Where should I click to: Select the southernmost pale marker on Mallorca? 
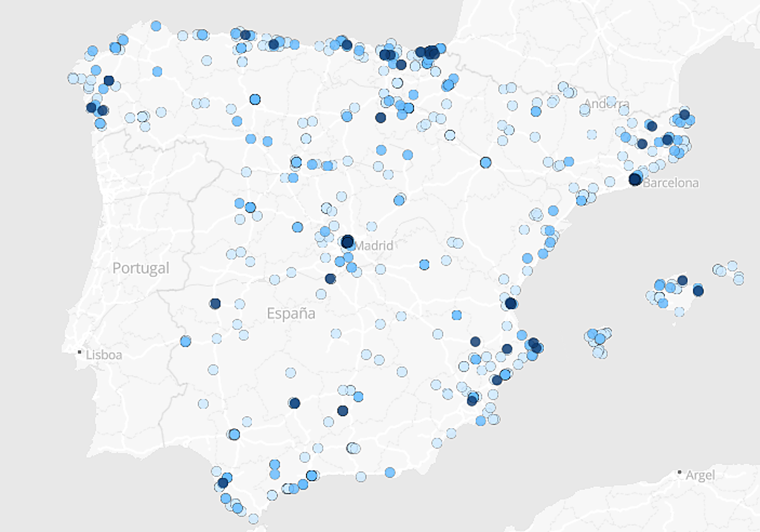(x=680, y=312)
